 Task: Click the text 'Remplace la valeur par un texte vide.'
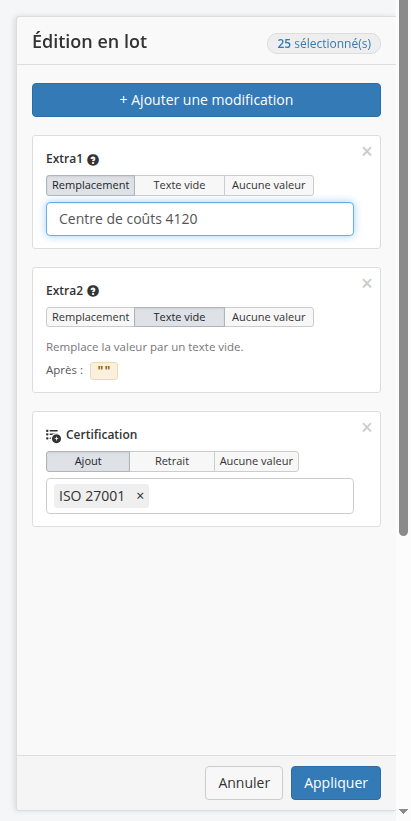(145, 347)
